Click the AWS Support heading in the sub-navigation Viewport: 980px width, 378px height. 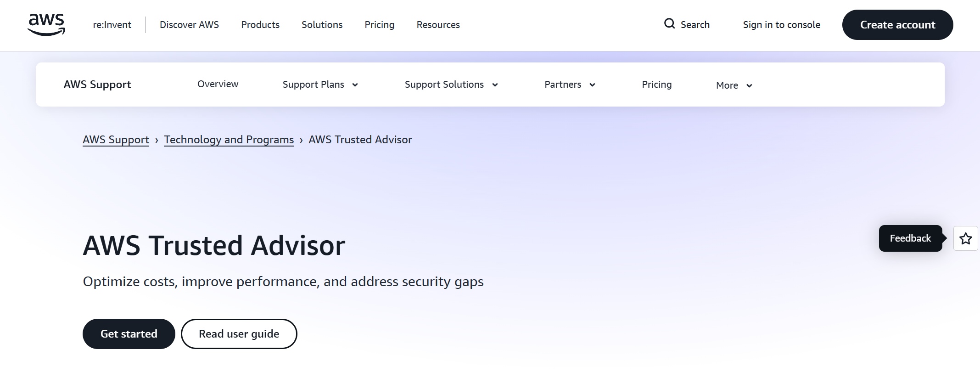pos(97,85)
